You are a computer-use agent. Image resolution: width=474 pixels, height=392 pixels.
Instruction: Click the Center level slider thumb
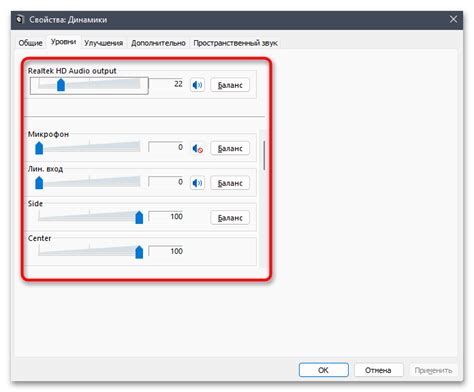pyautogui.click(x=139, y=252)
